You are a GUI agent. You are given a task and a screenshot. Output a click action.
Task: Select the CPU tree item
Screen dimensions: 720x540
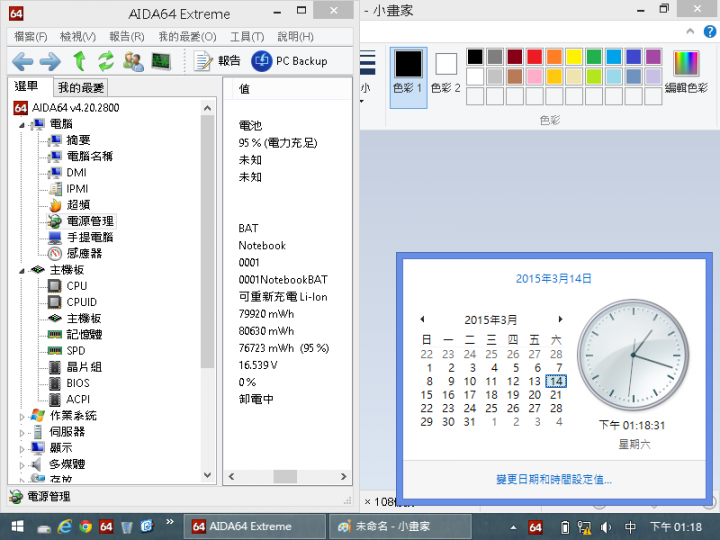pyautogui.click(x=77, y=286)
